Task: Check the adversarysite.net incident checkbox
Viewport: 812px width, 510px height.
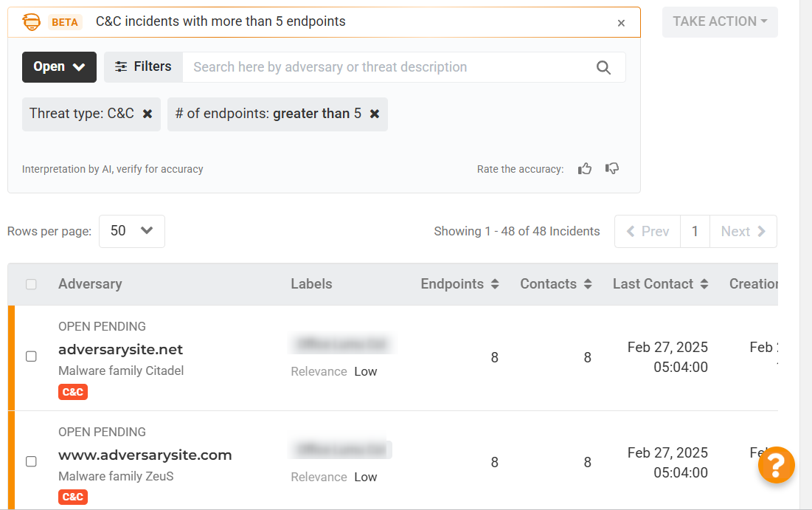Action: click(x=31, y=356)
